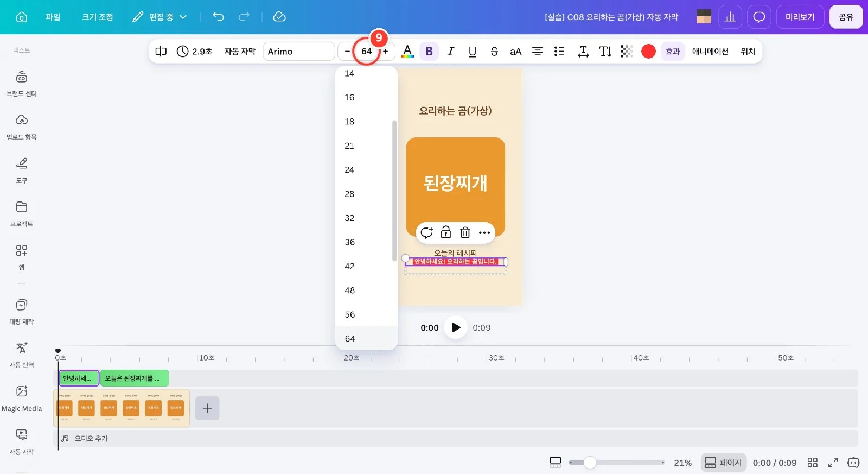Open the analytics chart icon

coord(730,17)
